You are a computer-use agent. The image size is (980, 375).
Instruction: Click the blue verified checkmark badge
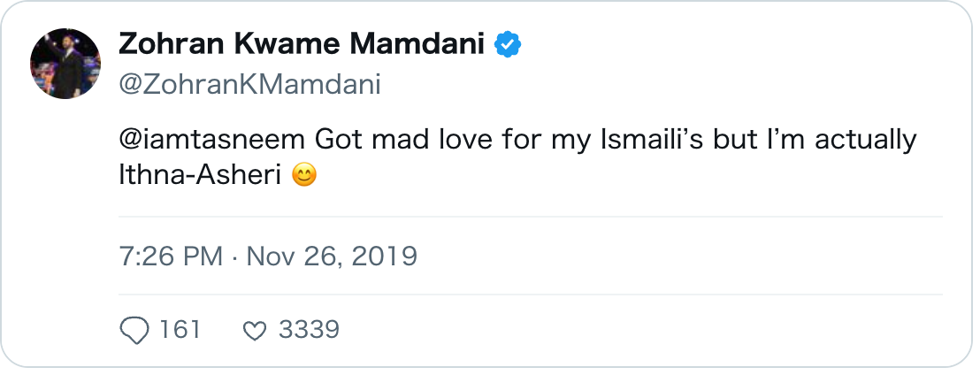508,45
